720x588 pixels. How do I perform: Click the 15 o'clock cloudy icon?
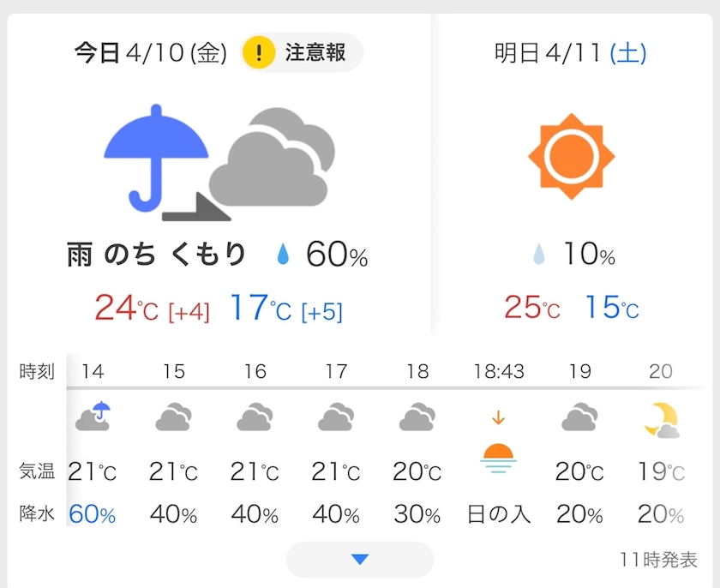pos(173,417)
